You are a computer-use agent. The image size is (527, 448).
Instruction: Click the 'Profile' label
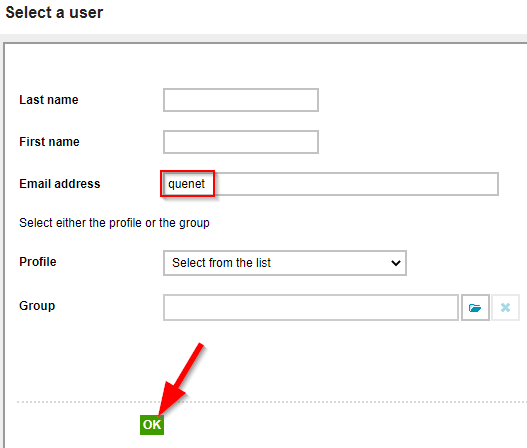tap(38, 262)
